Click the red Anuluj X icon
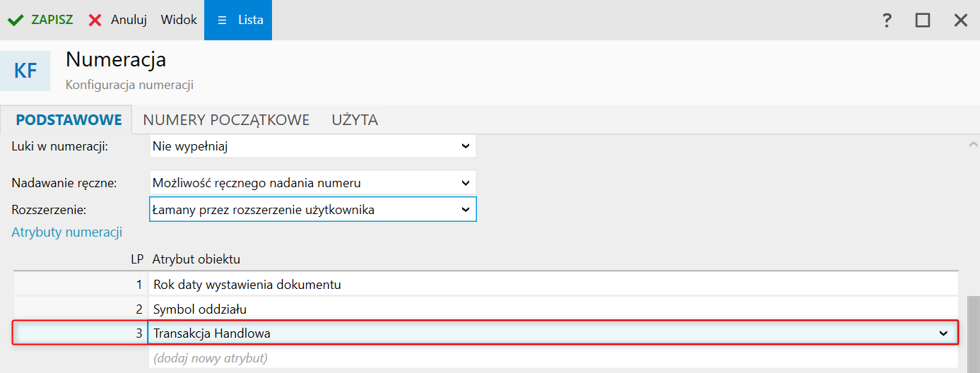980x373 pixels. point(95,20)
